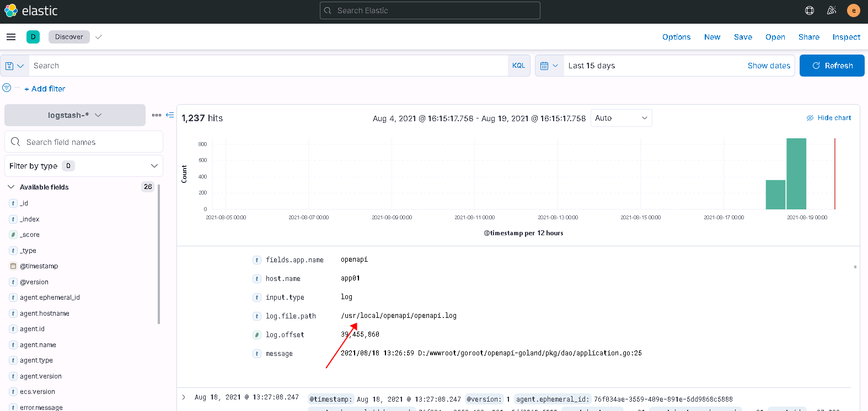Click the Last 15 days time range

click(x=592, y=66)
